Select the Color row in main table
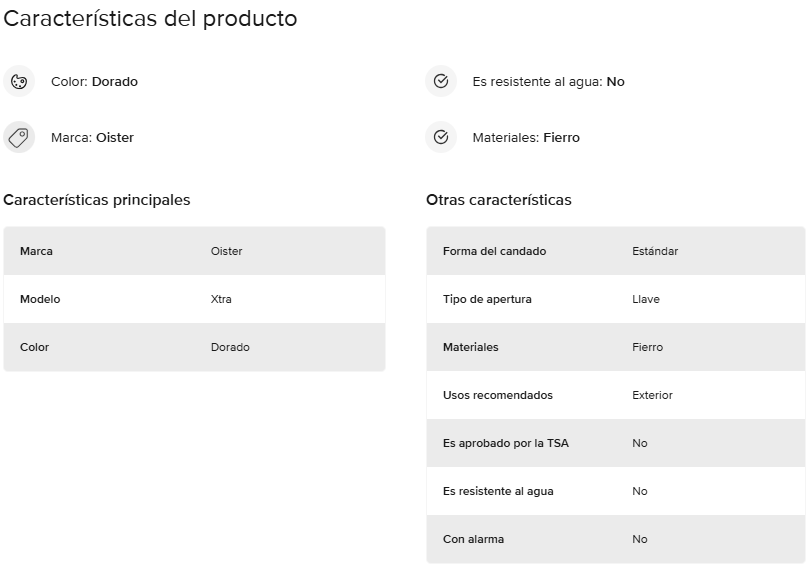809x569 pixels. click(195, 347)
